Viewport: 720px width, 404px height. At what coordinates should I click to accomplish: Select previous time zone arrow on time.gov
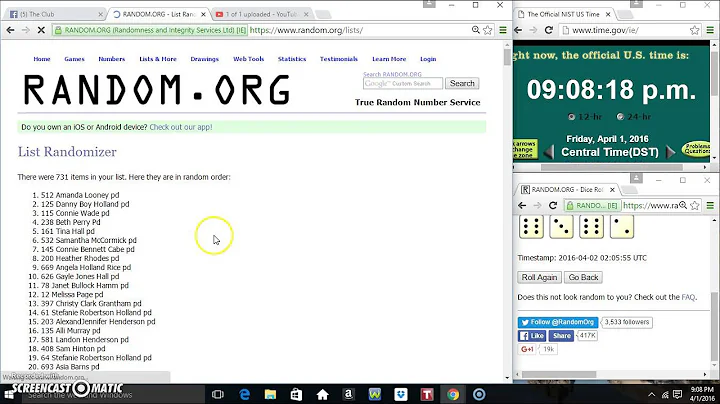pyautogui.click(x=549, y=152)
